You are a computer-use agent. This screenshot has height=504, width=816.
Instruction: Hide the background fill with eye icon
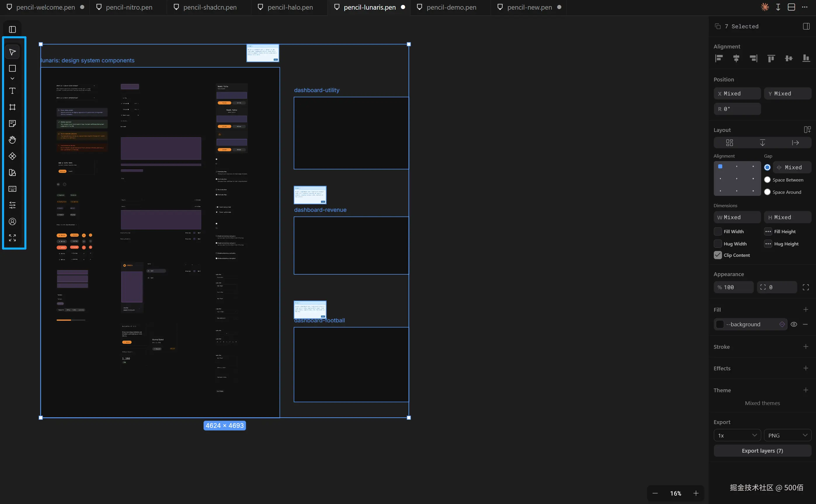pos(794,324)
